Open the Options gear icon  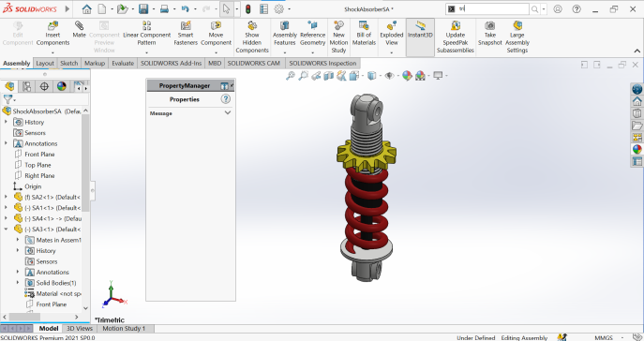[x=278, y=9]
